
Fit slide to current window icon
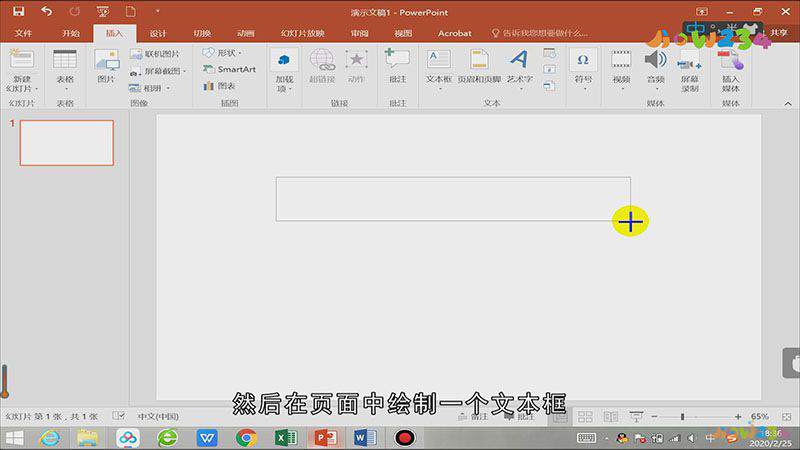click(x=787, y=417)
